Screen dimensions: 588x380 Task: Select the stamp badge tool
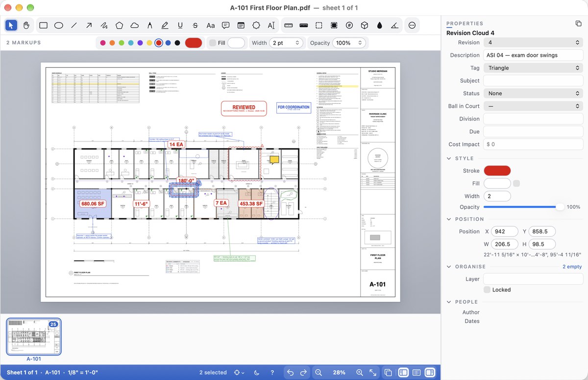point(256,25)
